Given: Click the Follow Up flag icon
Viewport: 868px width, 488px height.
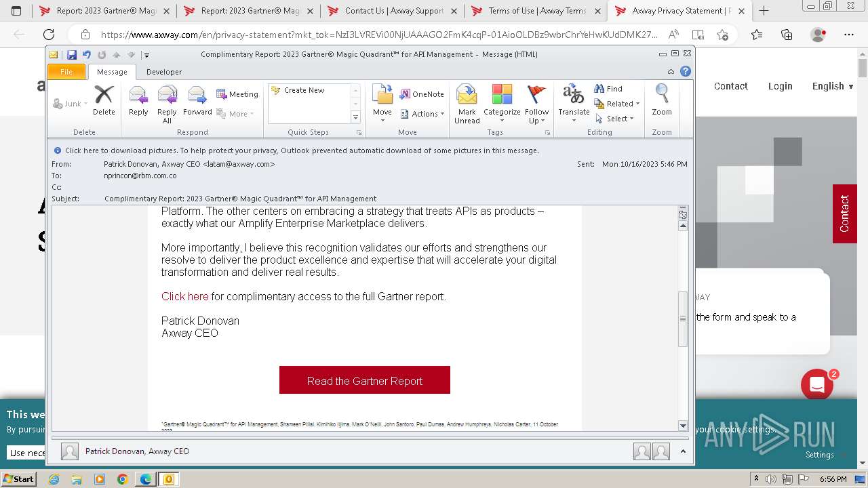Looking at the screenshot, I should [536, 95].
